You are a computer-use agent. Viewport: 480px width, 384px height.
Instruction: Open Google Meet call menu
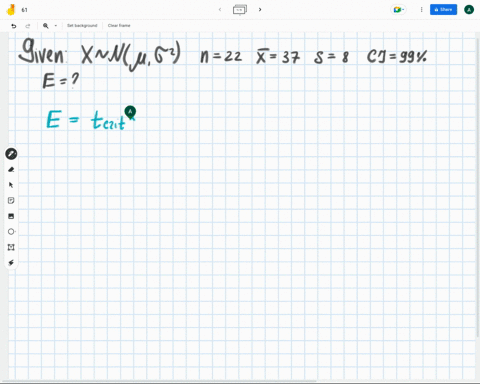398,10
